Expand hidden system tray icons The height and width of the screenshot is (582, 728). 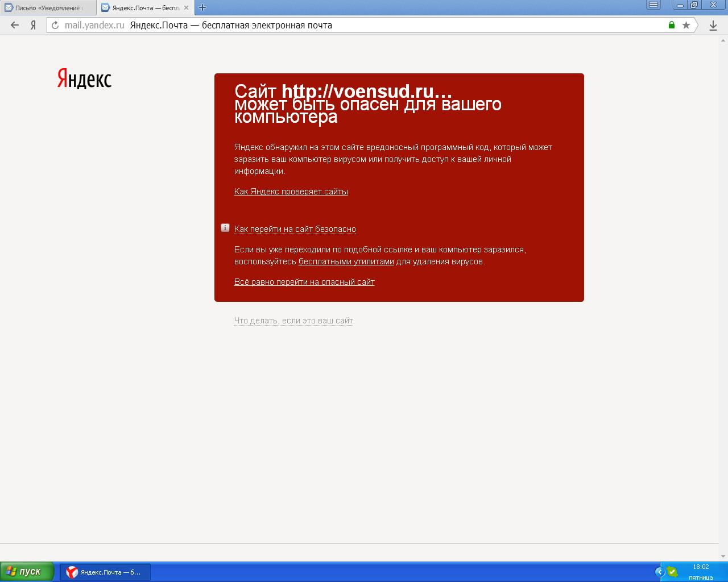click(x=660, y=572)
